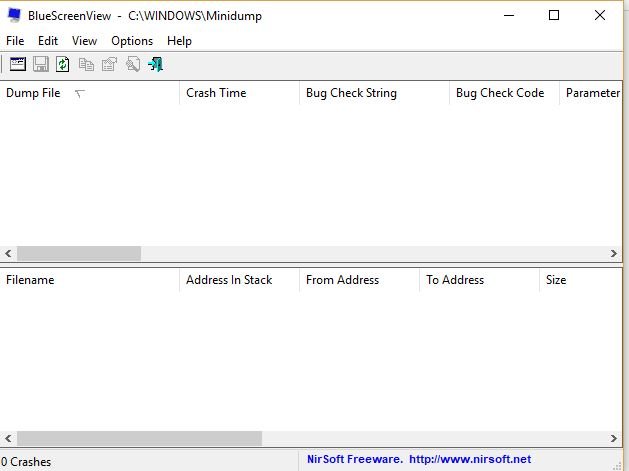The height and width of the screenshot is (471, 629).
Task: Click upper pane horizontal scrollbar thumb
Action: click(x=79, y=254)
